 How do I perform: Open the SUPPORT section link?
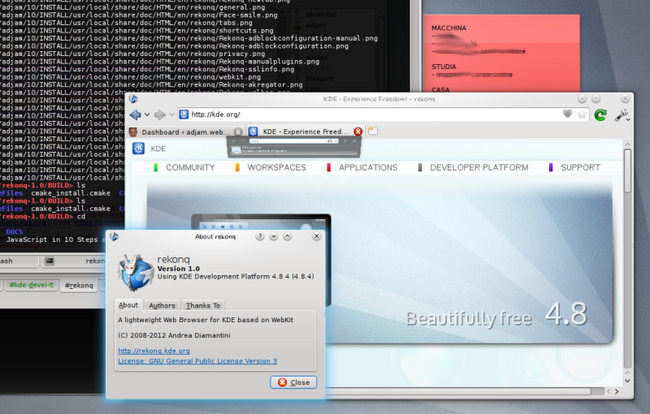pos(580,167)
